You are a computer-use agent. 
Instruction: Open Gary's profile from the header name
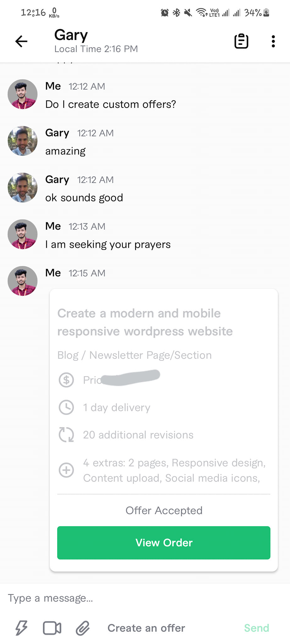click(71, 35)
